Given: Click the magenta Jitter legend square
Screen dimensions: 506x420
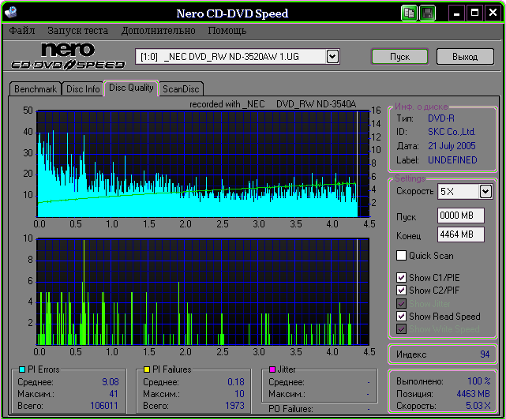Looking at the screenshot, I should click(272, 369).
